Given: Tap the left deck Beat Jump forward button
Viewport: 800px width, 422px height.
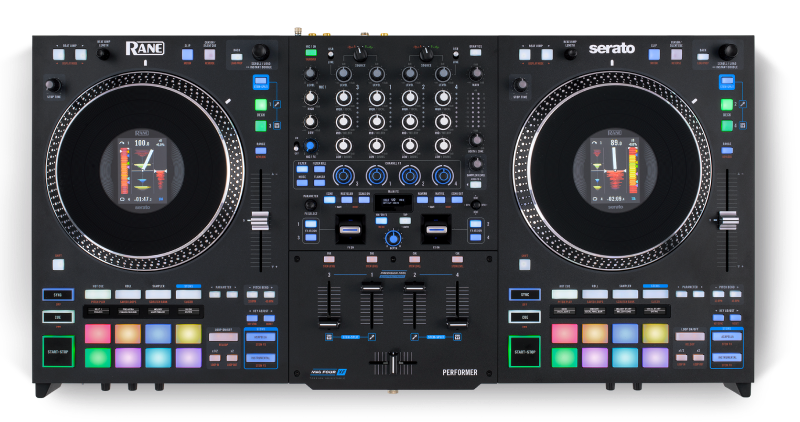Looking at the screenshot, I should click(x=81, y=55).
